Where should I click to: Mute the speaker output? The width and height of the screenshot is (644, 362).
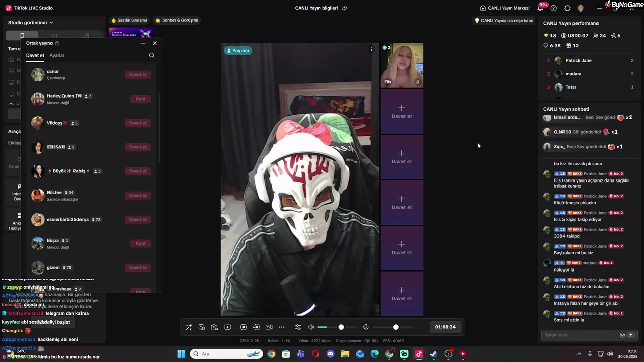(x=311, y=327)
